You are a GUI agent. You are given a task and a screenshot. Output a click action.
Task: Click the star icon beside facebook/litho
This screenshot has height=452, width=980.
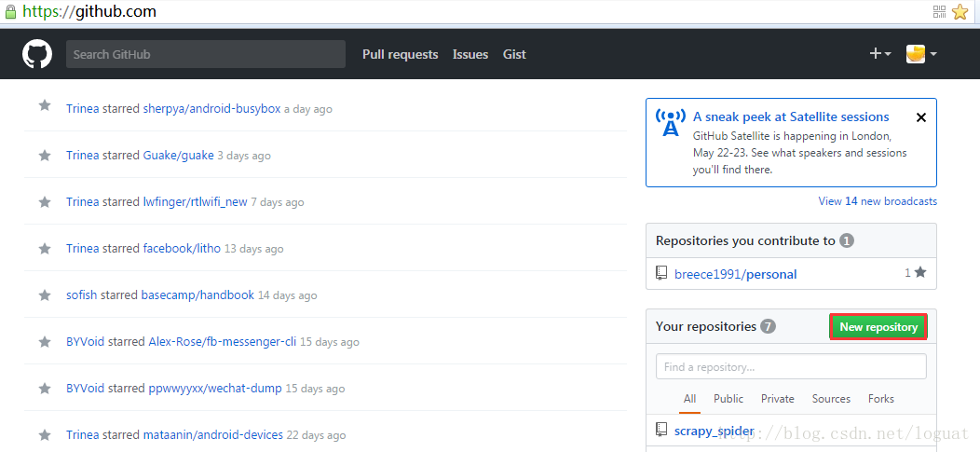(45, 248)
